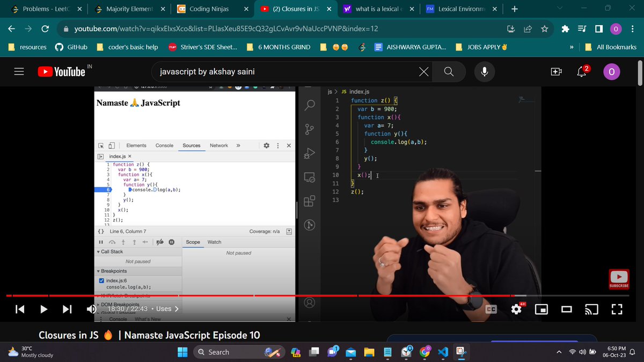Screen dimensions: 644x362
Task: Open the YouTube Create video menu
Action: (x=556, y=71)
